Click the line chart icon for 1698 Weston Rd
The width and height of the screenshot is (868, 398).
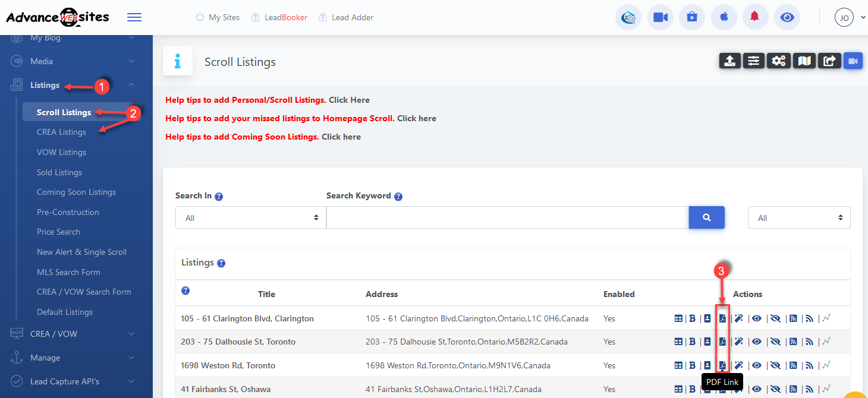pyautogui.click(x=826, y=365)
